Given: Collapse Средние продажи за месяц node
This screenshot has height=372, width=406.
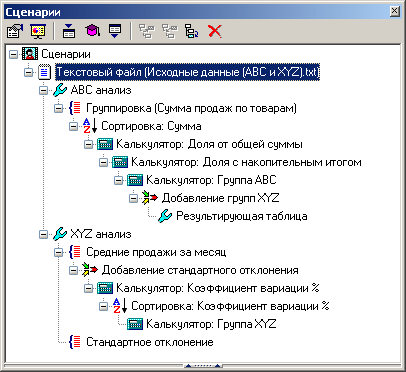Looking at the screenshot, I should tap(58, 252).
